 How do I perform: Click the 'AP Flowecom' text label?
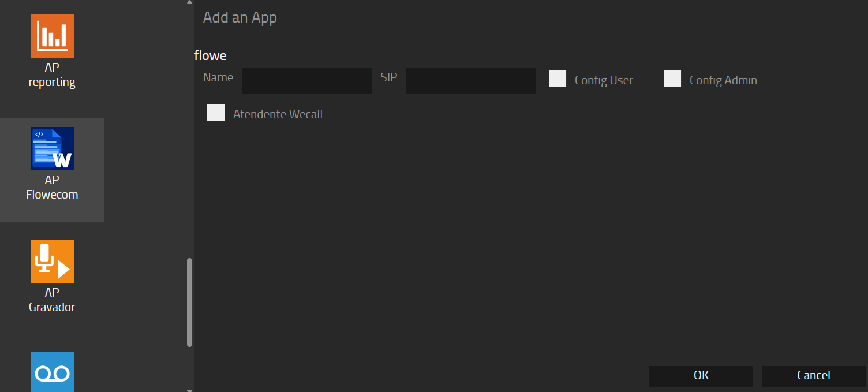click(x=52, y=188)
